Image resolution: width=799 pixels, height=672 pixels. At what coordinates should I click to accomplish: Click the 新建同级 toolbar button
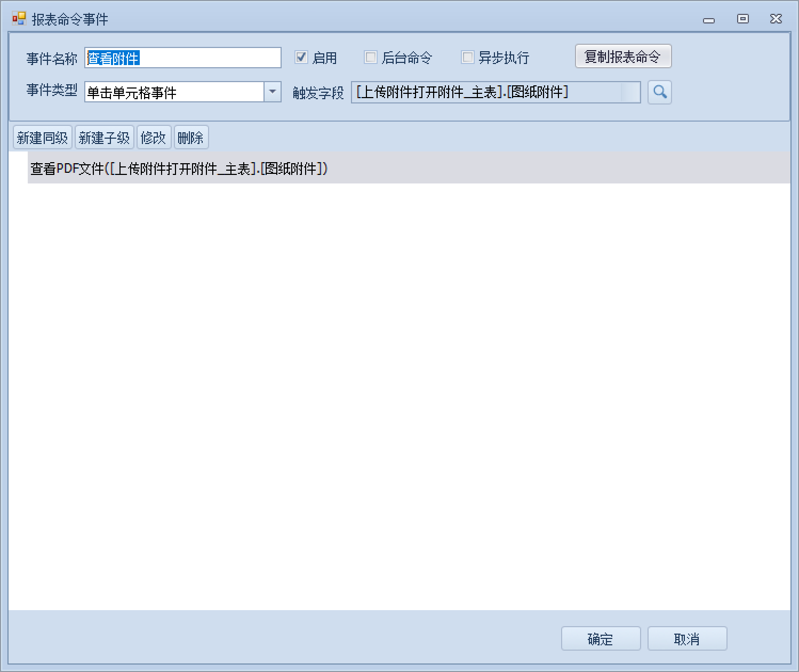(43, 138)
